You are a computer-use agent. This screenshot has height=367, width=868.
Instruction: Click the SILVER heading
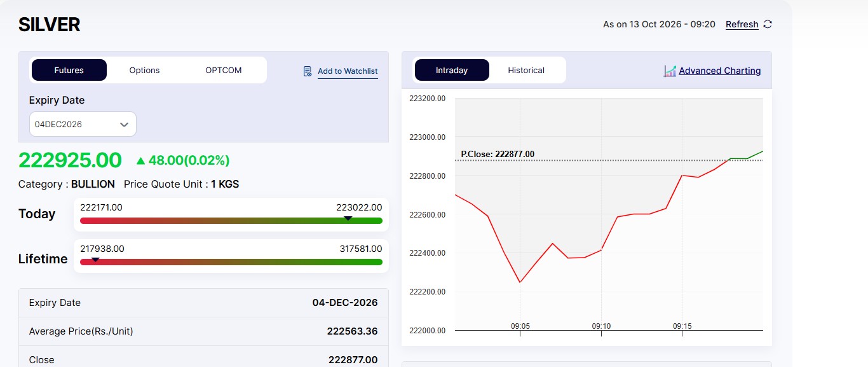50,25
